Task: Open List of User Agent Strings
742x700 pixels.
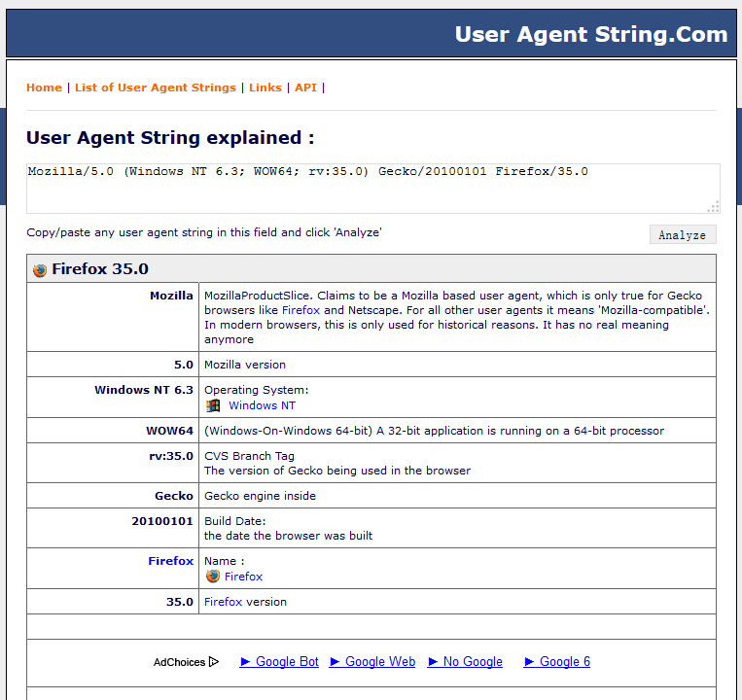Action: click(x=156, y=87)
